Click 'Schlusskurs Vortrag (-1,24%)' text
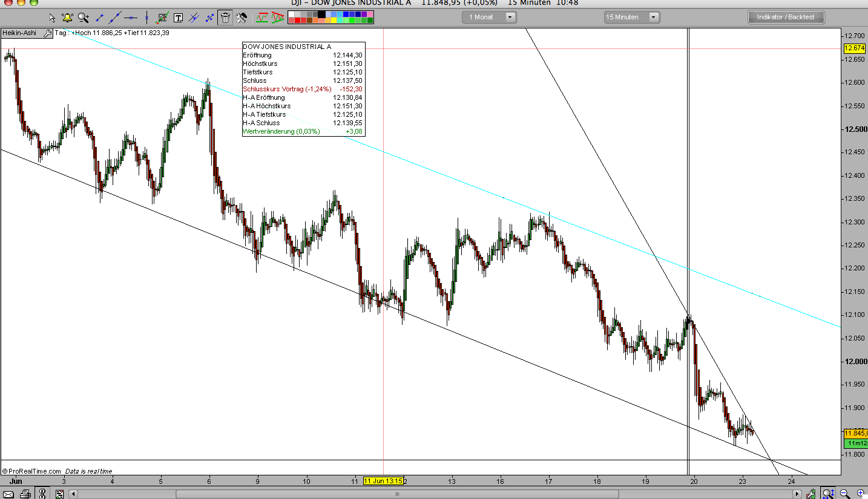 pyautogui.click(x=287, y=89)
